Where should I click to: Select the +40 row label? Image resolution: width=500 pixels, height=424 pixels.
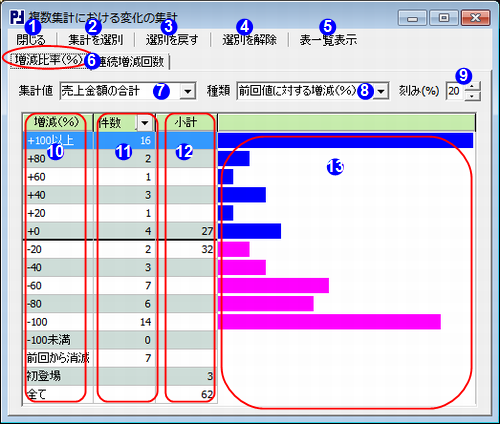[36, 195]
